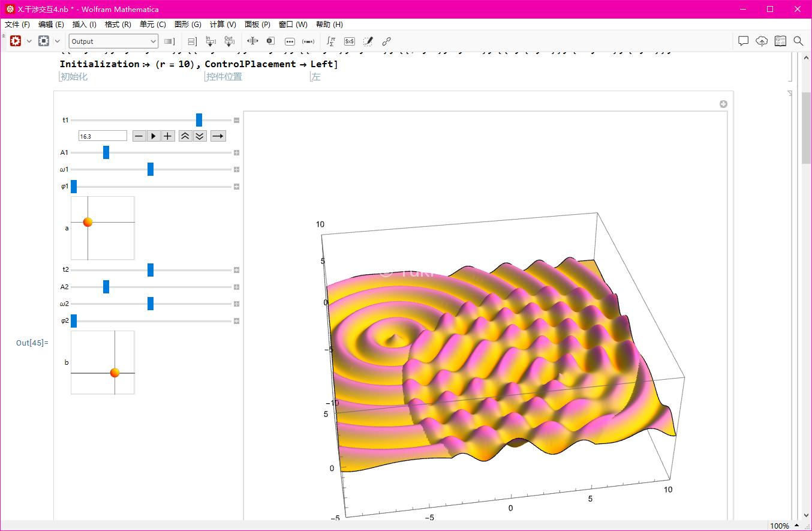This screenshot has height=531, width=812.
Task: Collapse the t1 slider controls with minus
Action: tap(237, 120)
